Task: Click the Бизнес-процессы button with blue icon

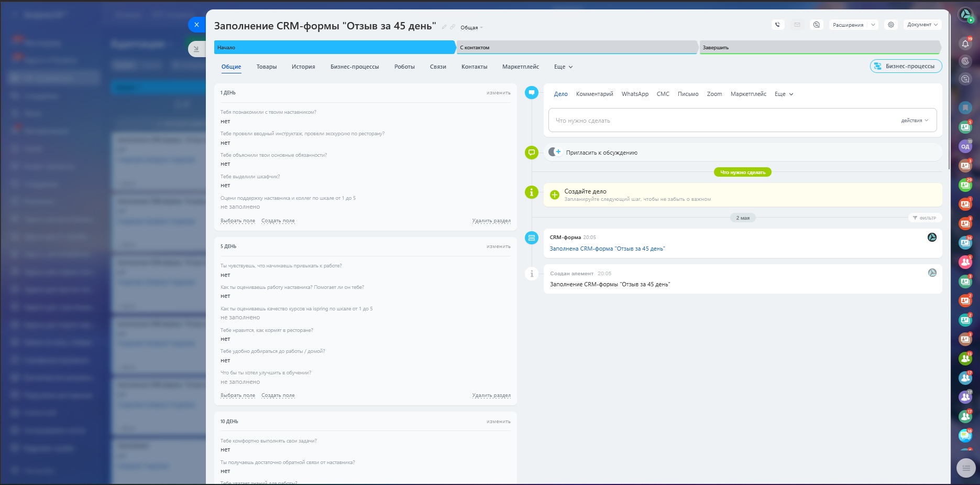Action: (x=906, y=67)
